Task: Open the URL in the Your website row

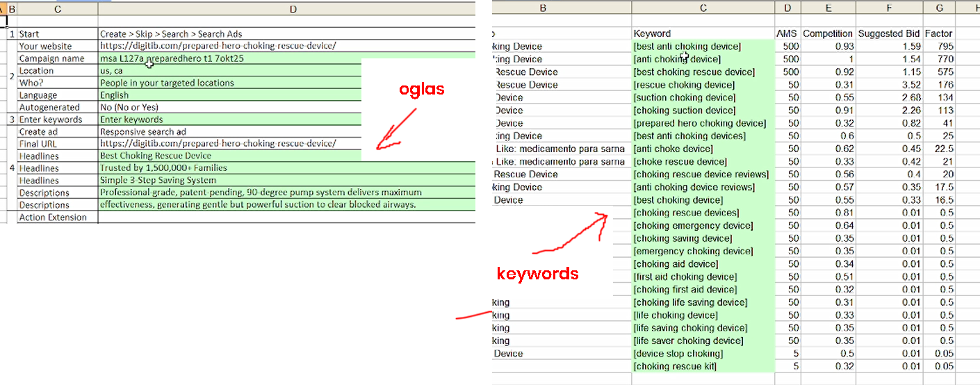Action: click(x=218, y=47)
